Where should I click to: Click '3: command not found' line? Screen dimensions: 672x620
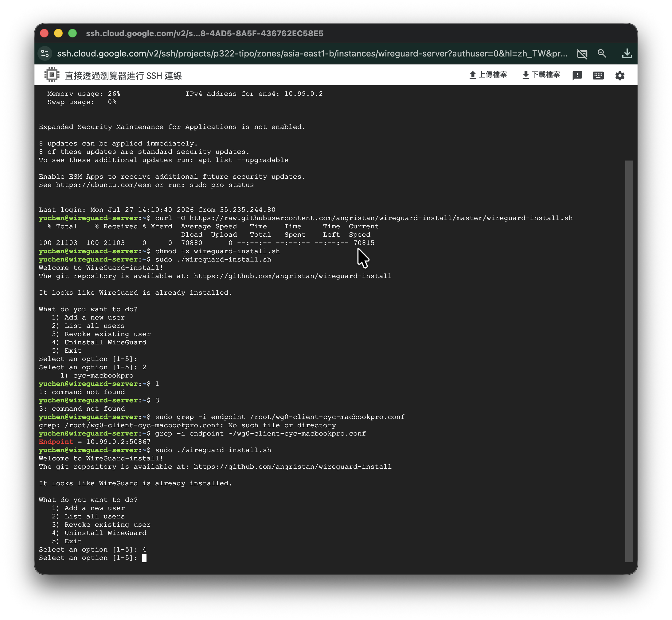click(82, 409)
